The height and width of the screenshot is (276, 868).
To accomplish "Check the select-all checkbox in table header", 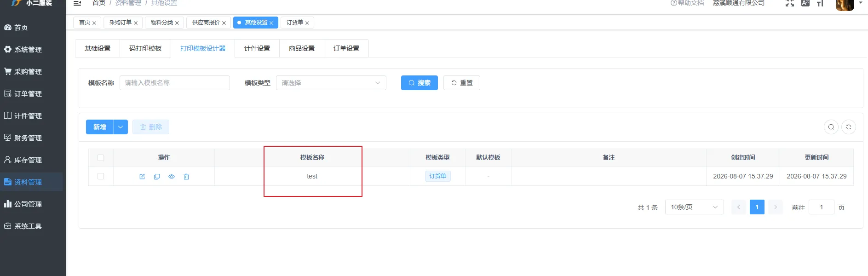I will click(x=101, y=158).
